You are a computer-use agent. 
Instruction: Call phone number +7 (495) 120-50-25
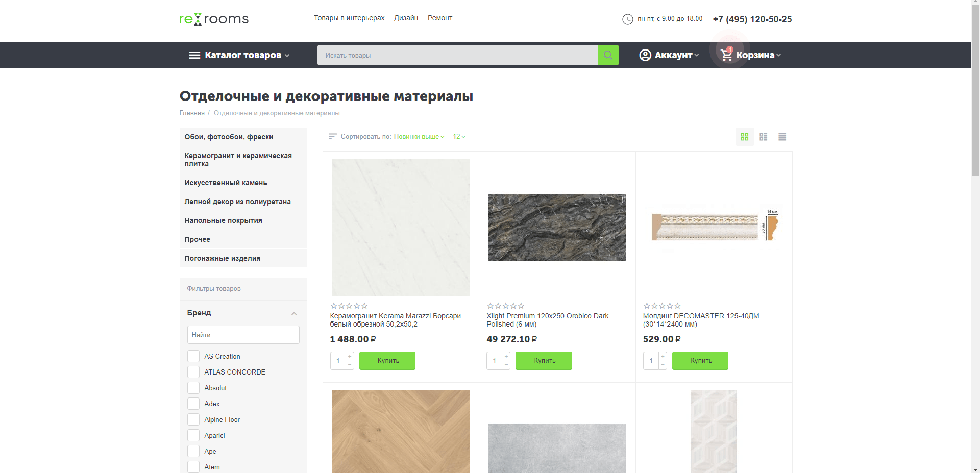pyautogui.click(x=752, y=19)
